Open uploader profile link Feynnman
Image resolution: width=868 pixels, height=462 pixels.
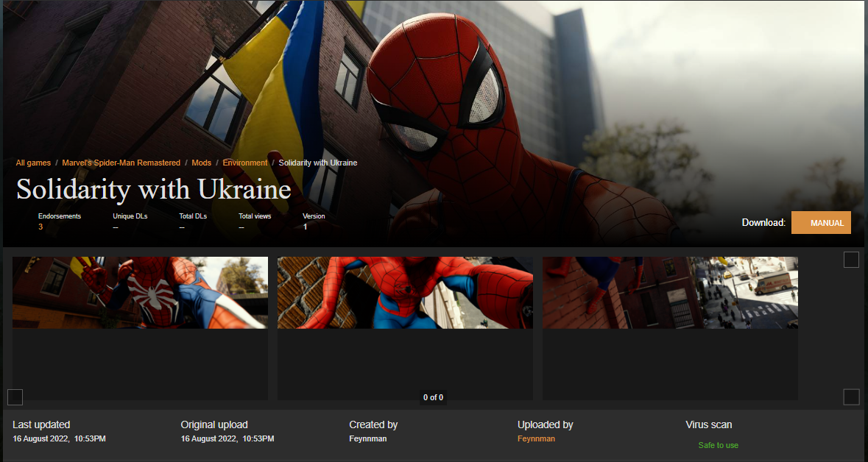(x=536, y=438)
